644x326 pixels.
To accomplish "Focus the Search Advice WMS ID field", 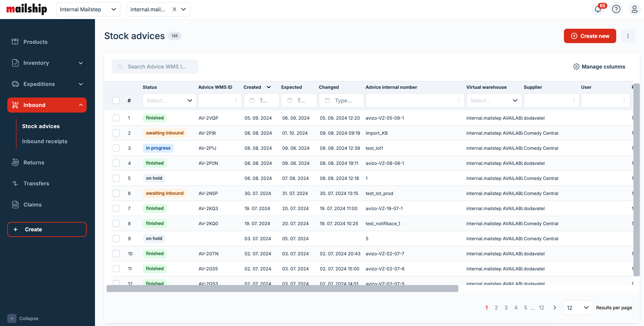I will pyautogui.click(x=157, y=66).
